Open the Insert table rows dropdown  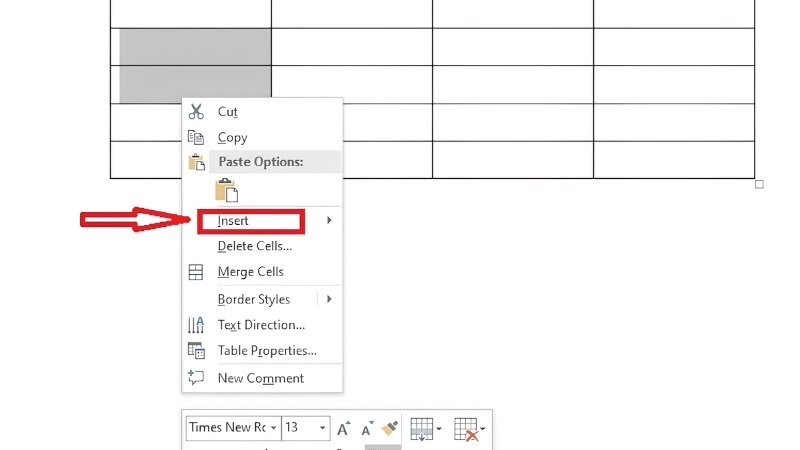coord(426,429)
